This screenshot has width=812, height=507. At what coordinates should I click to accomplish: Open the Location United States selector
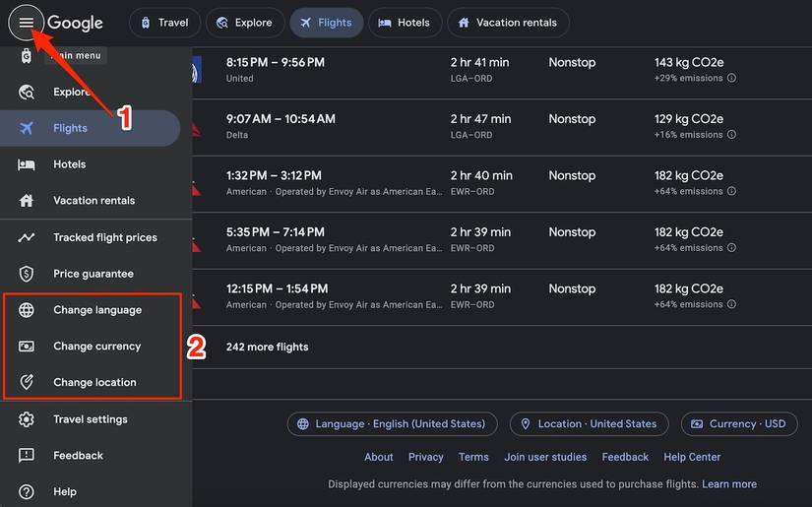[589, 424]
